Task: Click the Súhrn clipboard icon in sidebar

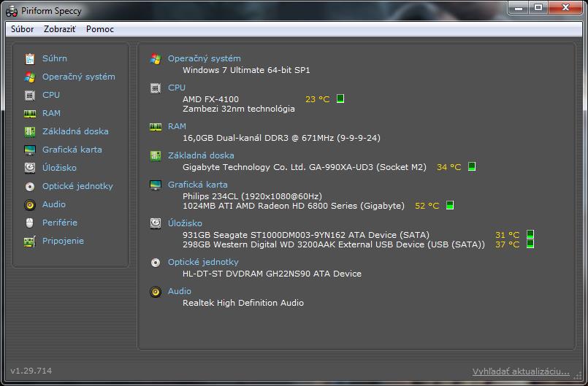Action: pyautogui.click(x=30, y=59)
